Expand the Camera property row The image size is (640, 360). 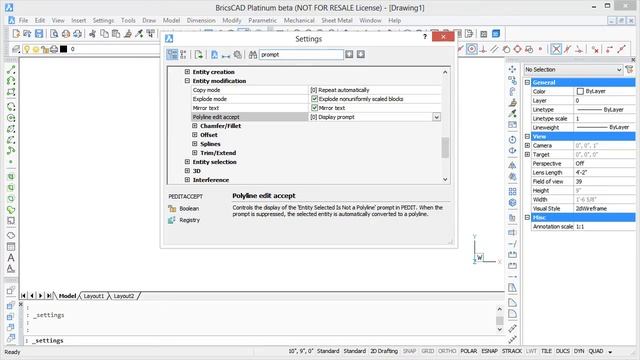(x=527, y=145)
